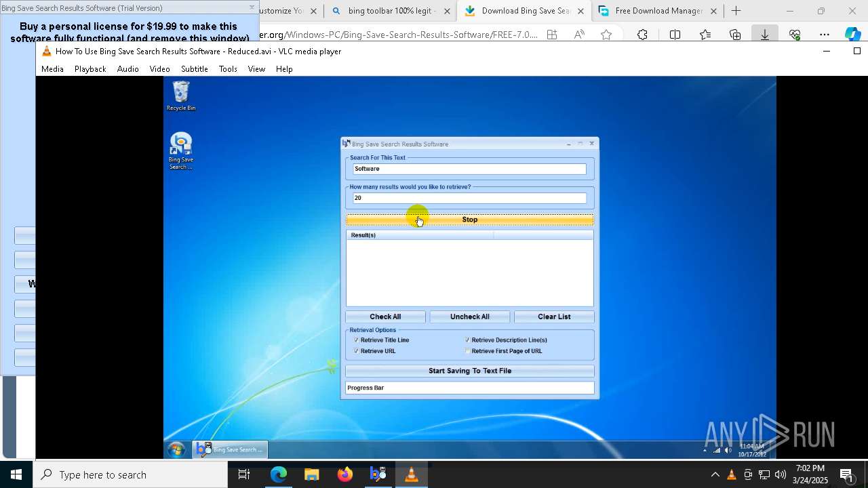868x488 pixels.
Task: Open Browser essentials heart icon
Action: pyautogui.click(x=795, y=35)
